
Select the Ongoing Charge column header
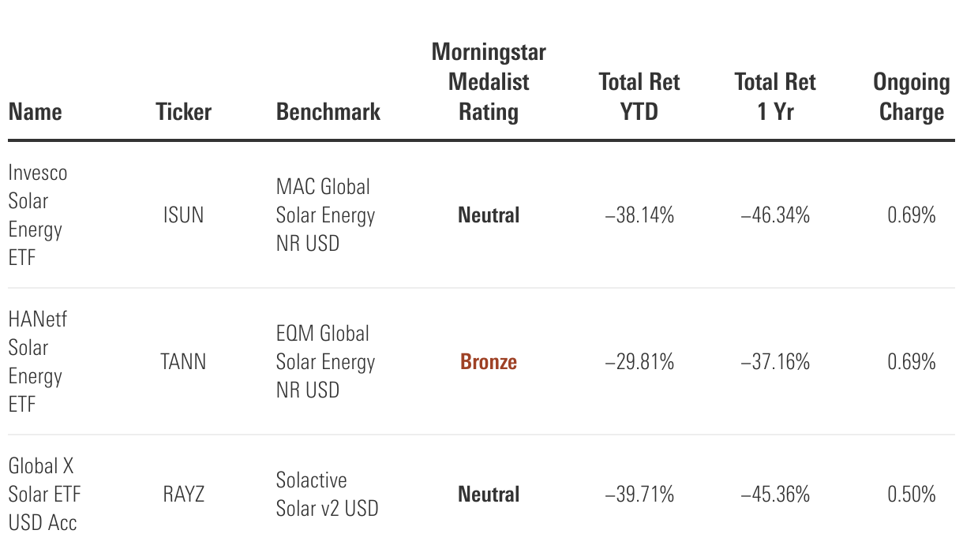pyautogui.click(x=912, y=97)
